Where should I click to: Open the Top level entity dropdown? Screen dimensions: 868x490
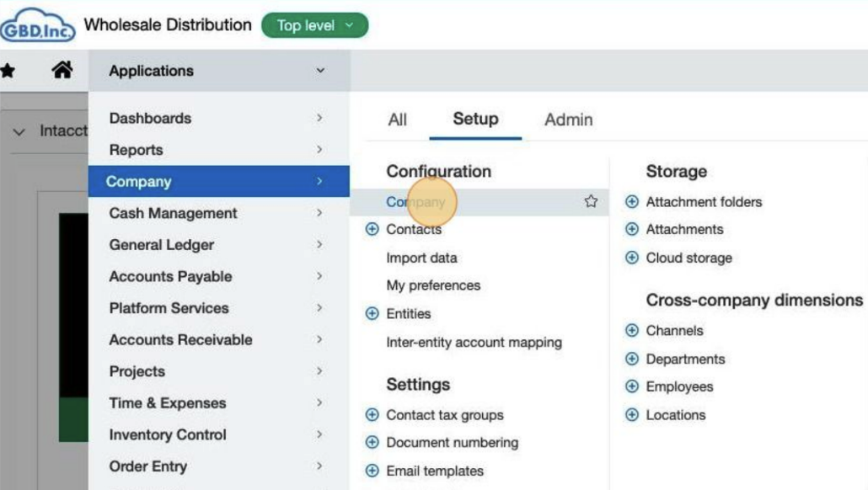coord(314,26)
